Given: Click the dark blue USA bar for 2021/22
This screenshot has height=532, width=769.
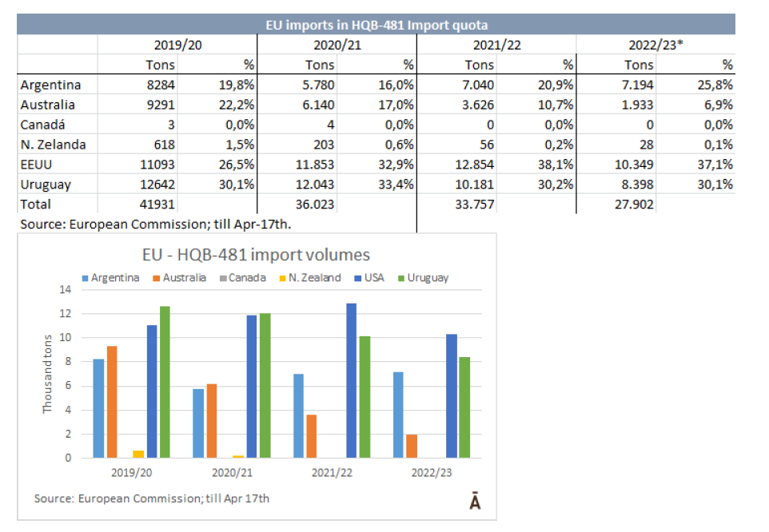Looking at the screenshot, I should click(x=351, y=380).
